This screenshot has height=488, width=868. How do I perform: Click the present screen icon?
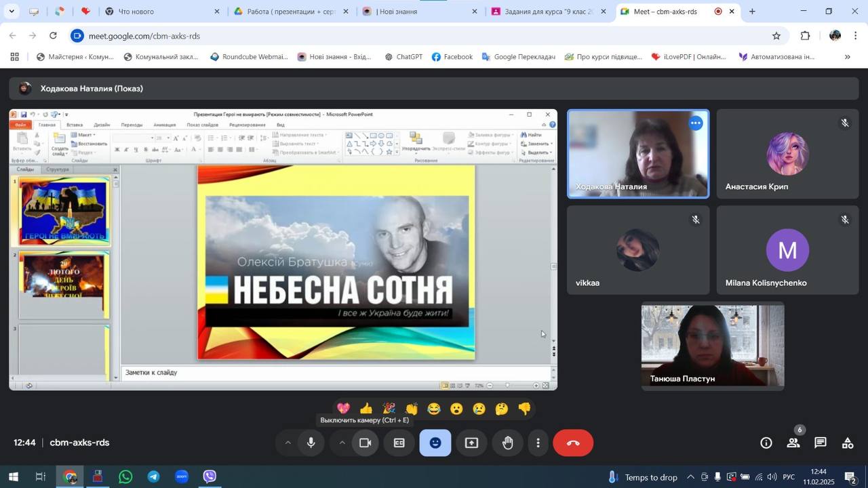471,443
